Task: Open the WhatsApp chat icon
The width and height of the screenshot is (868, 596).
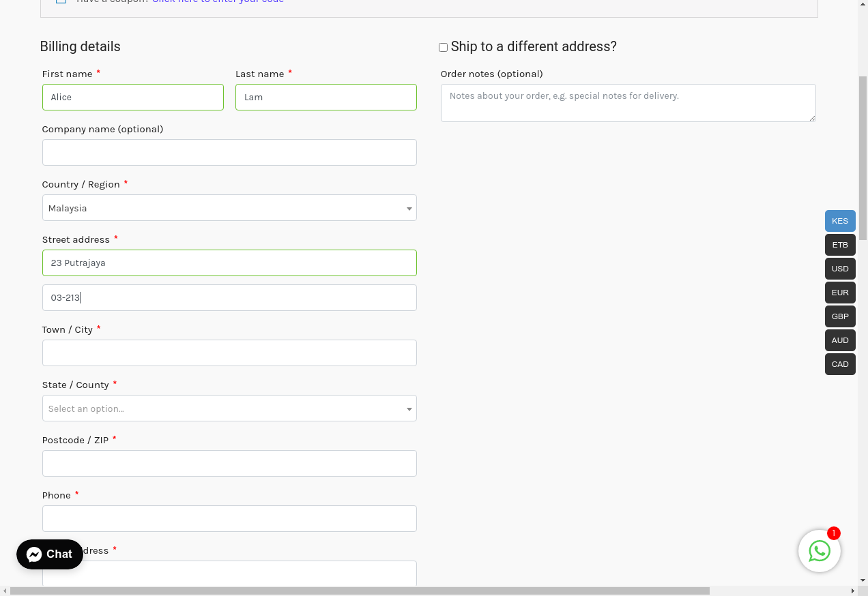Action: (819, 551)
